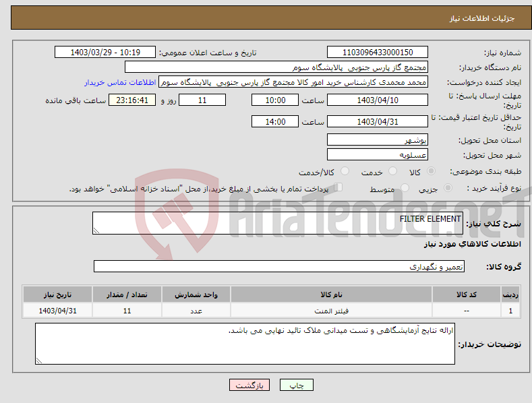Click the فیلتر المنت item name cell
Image resolution: width=532 pixels, height=403 pixels.
coord(331,311)
